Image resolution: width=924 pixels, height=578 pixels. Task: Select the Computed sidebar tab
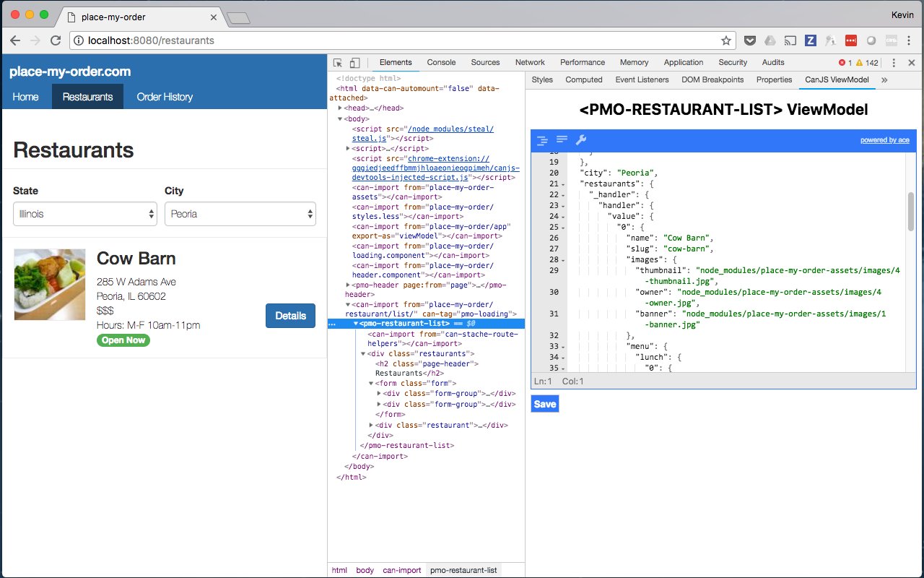(x=584, y=79)
